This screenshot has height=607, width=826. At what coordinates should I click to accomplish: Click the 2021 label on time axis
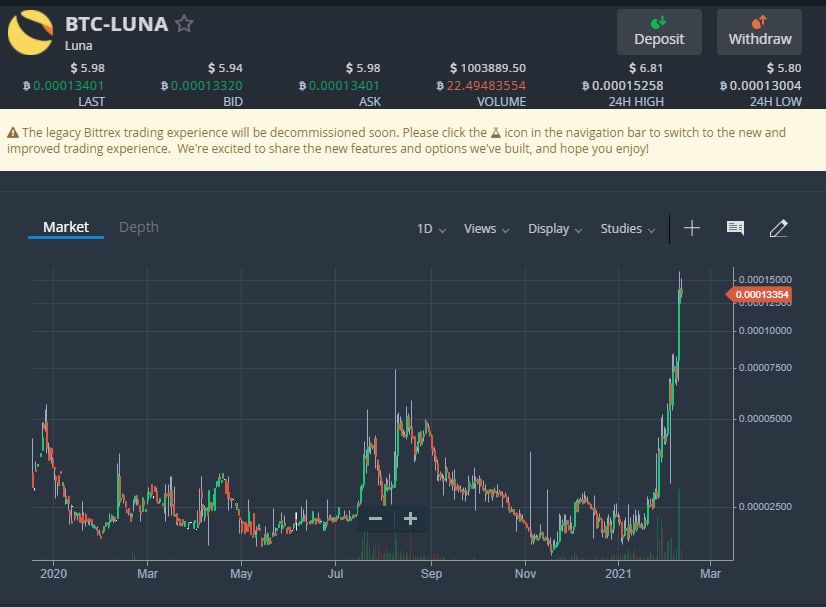[618, 573]
